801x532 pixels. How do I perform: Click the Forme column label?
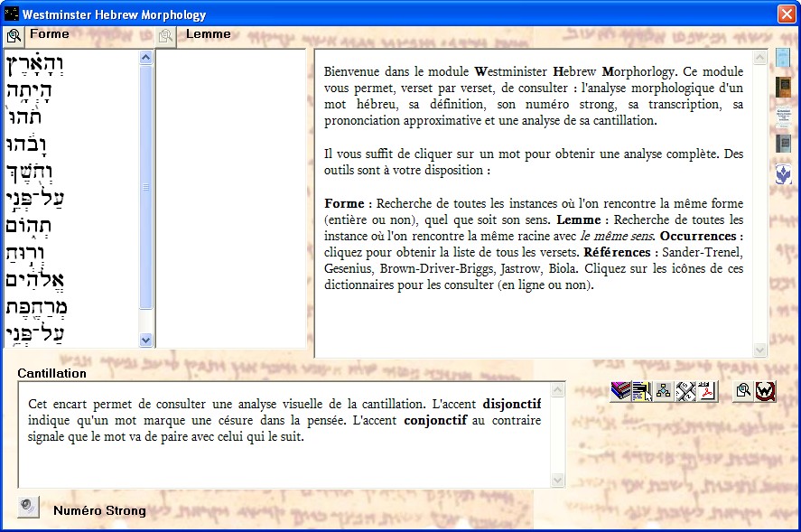point(50,34)
